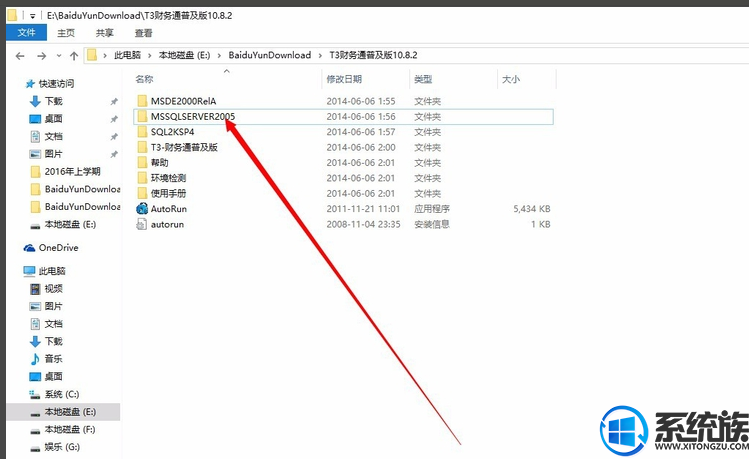Open the 2016年上学期 folder in sidebar
This screenshot has width=749, height=459.
72,171
